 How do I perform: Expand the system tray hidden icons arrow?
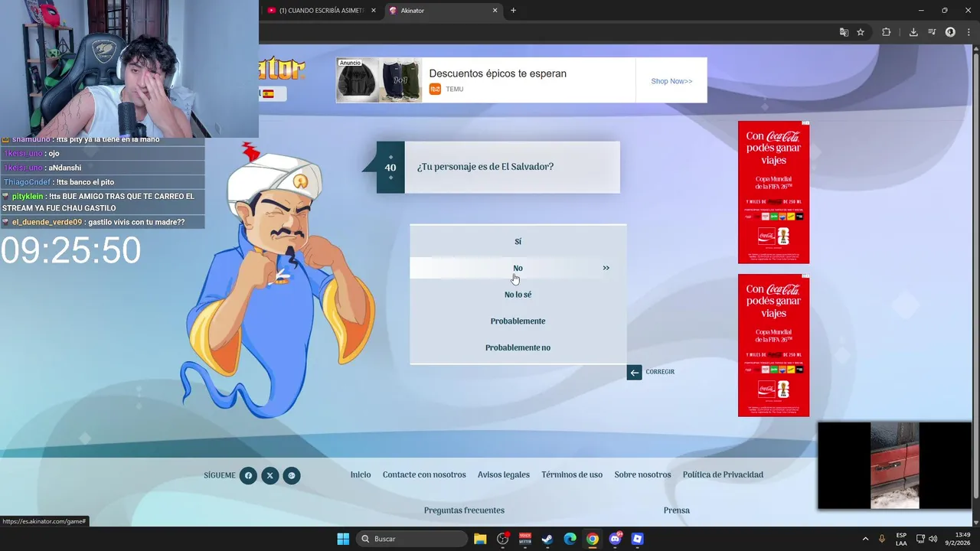pyautogui.click(x=865, y=539)
